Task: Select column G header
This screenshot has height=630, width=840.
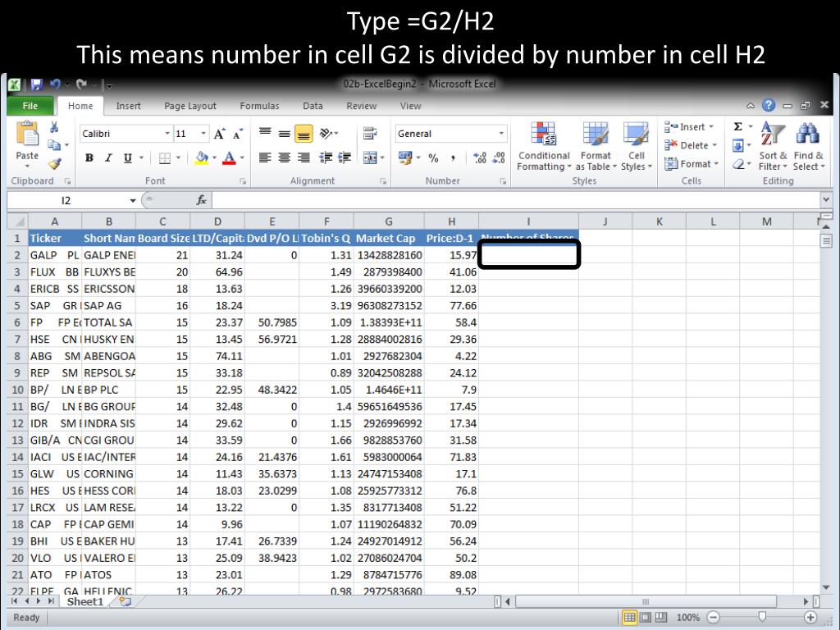Action: [389, 221]
